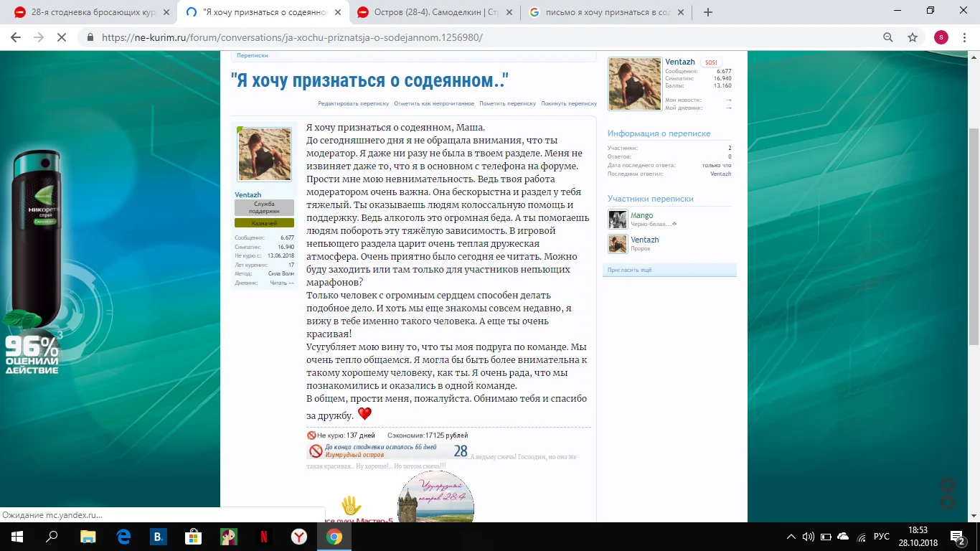Open a new browser tab
Viewport: 980px width, 551px height.
pos(708,12)
